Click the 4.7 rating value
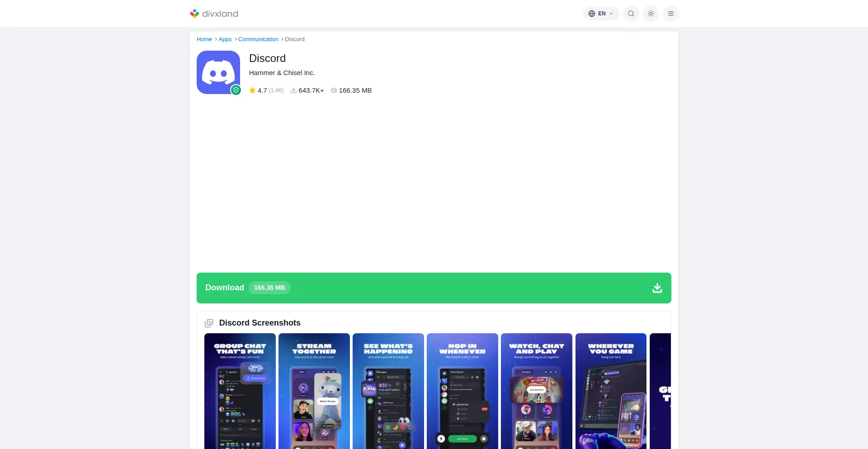 (x=262, y=90)
